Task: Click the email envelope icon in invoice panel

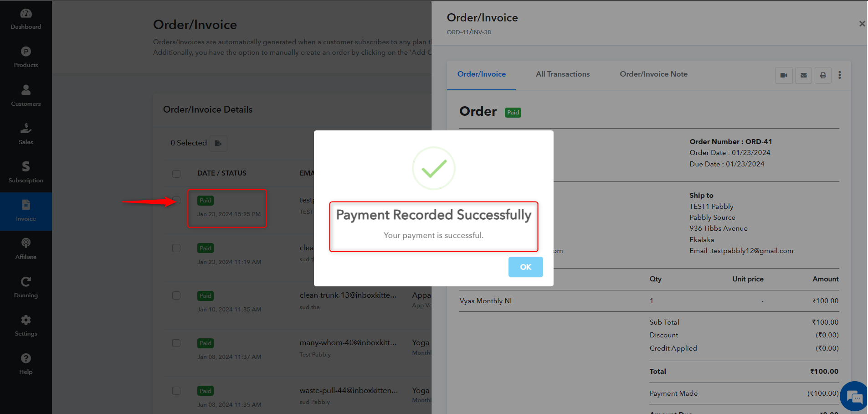Action: tap(804, 75)
